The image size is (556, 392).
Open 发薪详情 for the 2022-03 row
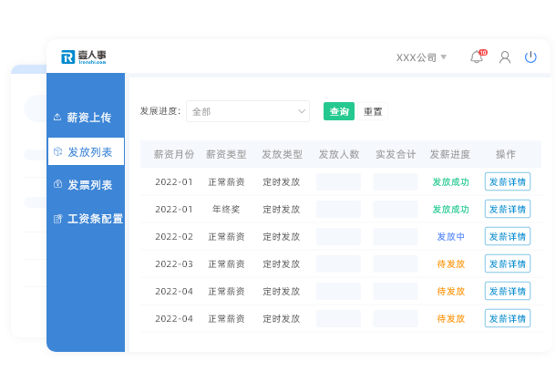coord(508,263)
